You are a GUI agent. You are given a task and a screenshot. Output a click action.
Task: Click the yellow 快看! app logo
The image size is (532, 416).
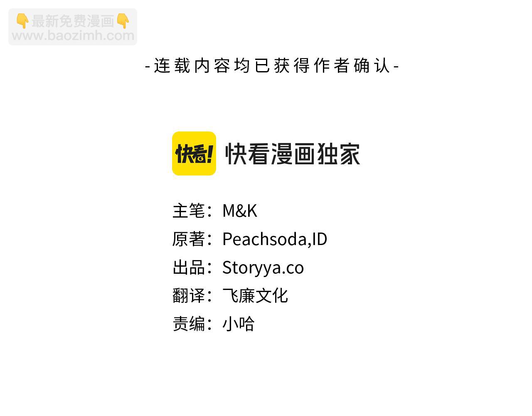pos(194,154)
